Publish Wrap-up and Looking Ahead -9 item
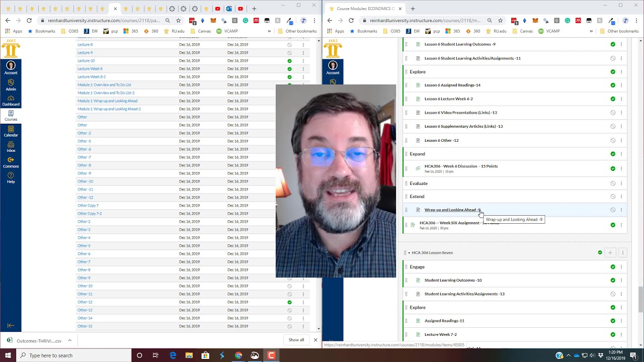Screen dimensions: 644x362 613,210
